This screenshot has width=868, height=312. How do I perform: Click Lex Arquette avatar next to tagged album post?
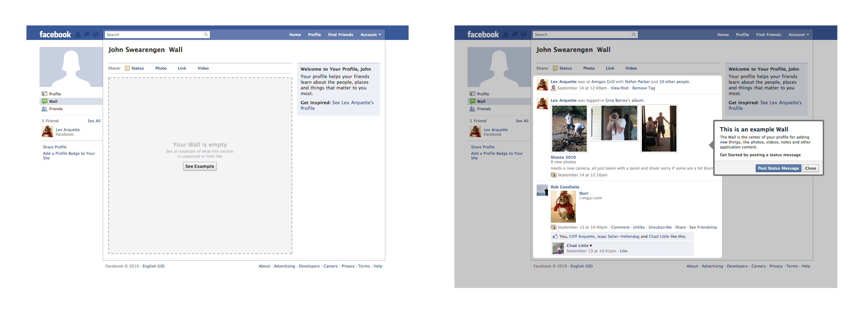[542, 104]
